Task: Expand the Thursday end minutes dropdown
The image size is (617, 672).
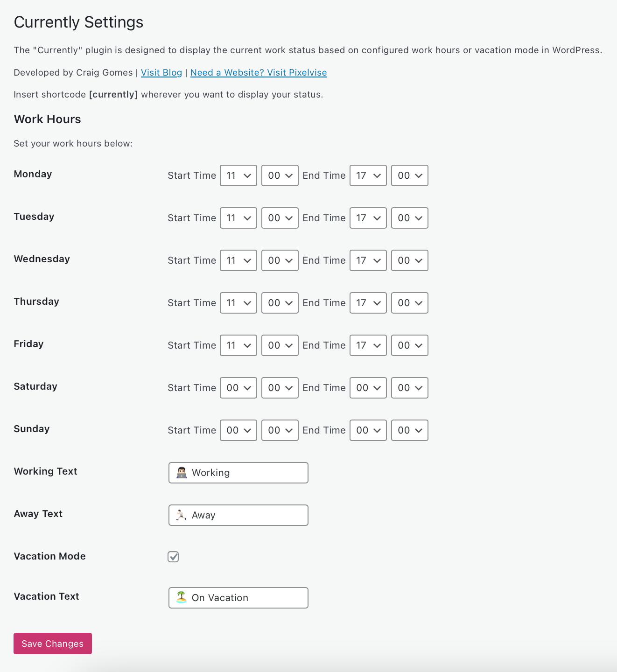Action: point(409,303)
